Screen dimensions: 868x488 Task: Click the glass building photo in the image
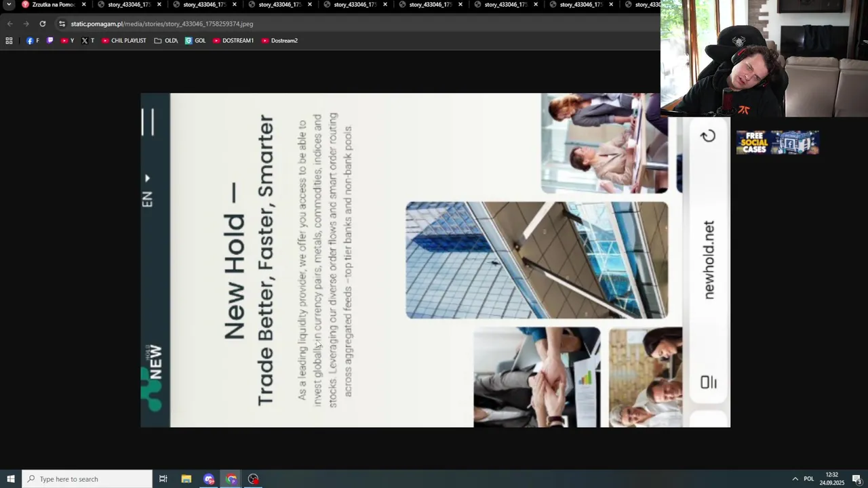pos(536,260)
